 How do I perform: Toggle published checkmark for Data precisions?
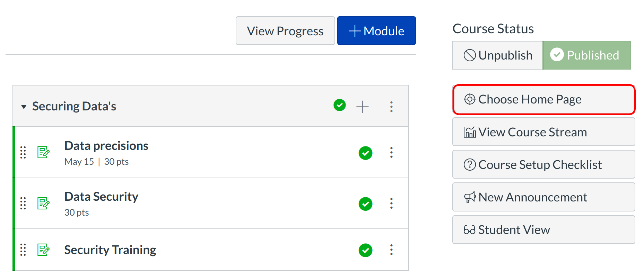click(x=365, y=153)
